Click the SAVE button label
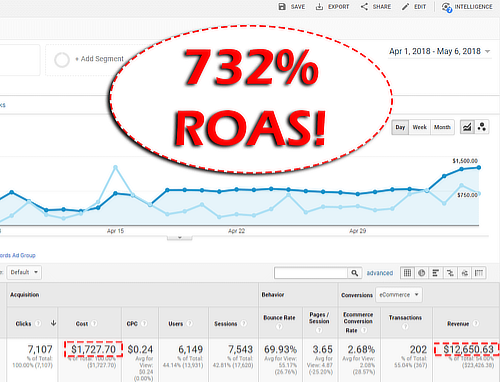This screenshot has width=500, height=382. [x=298, y=7]
